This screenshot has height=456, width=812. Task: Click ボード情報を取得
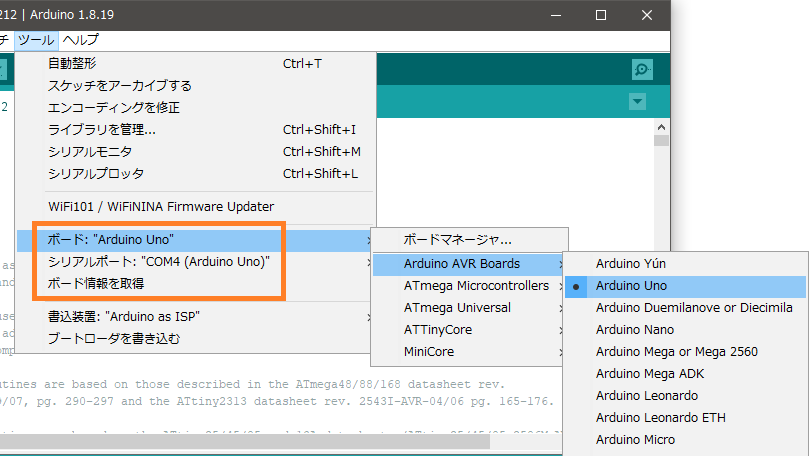tap(195, 284)
